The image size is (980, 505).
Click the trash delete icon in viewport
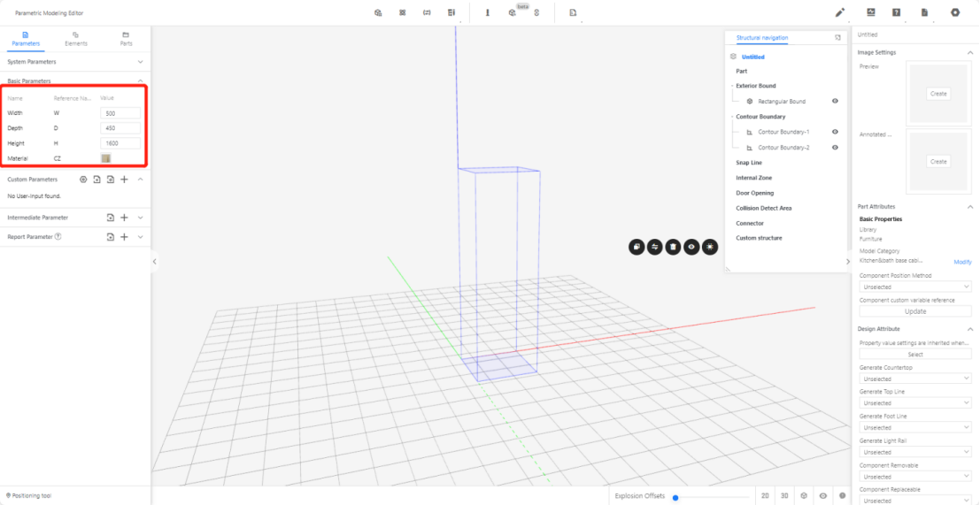click(x=673, y=247)
